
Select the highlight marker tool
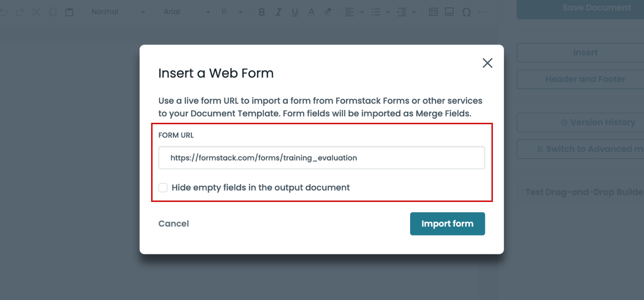tap(327, 12)
